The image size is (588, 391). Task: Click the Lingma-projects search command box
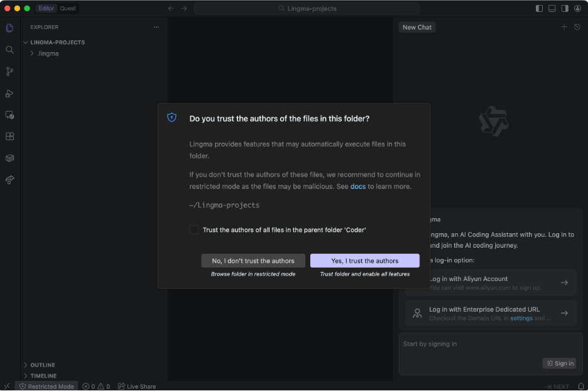click(x=307, y=8)
